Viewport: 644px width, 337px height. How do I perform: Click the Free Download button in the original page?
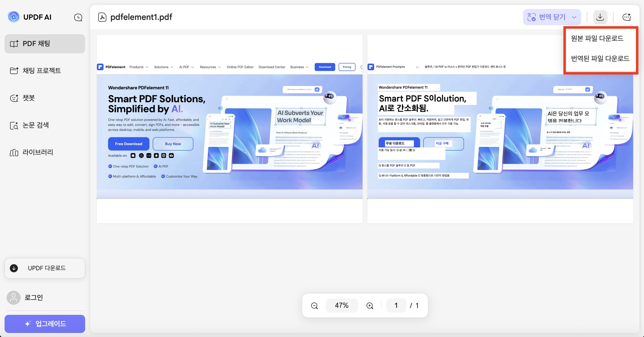(128, 144)
